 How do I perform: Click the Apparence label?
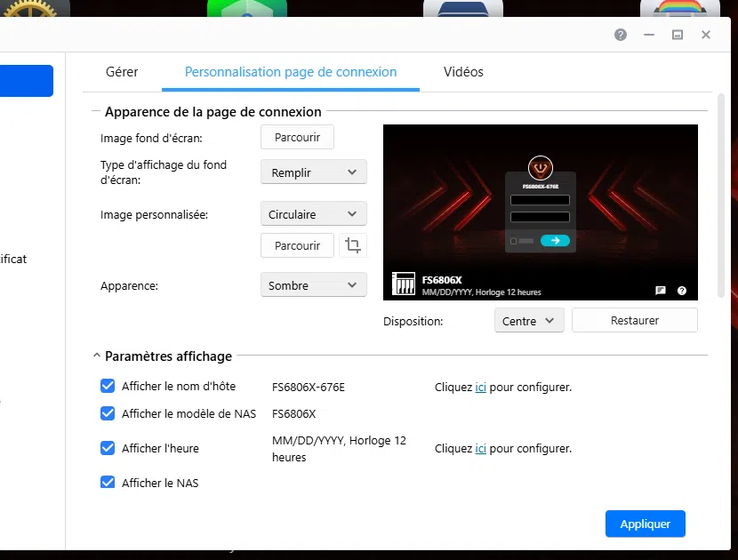129,286
